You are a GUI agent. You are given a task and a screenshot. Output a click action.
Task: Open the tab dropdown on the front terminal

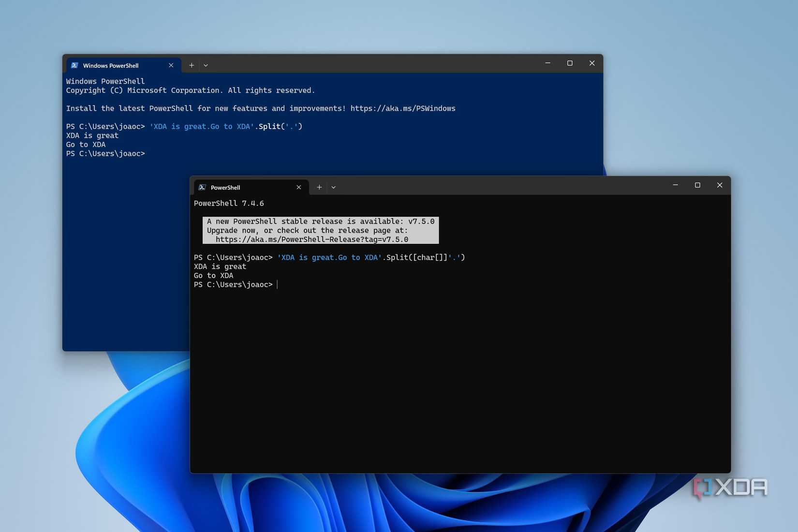tap(334, 187)
